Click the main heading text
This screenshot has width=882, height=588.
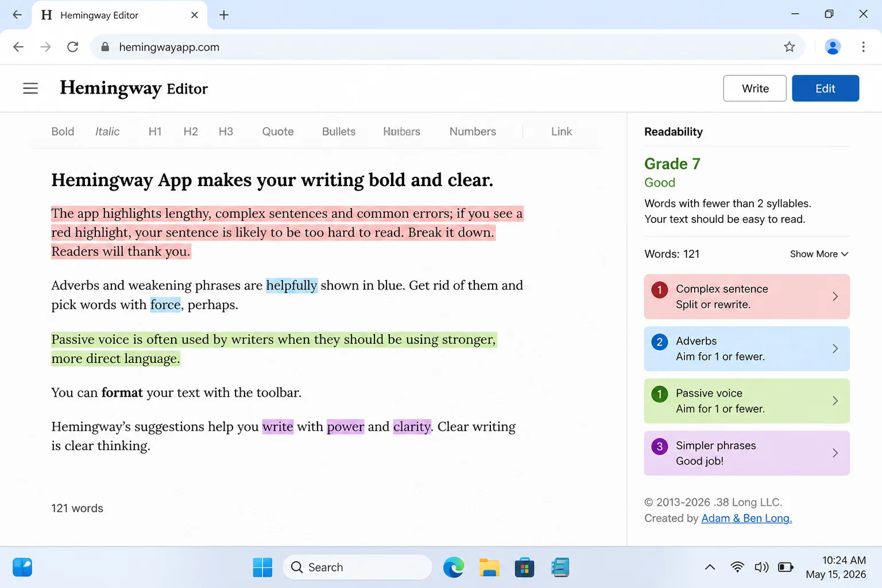[272, 180]
